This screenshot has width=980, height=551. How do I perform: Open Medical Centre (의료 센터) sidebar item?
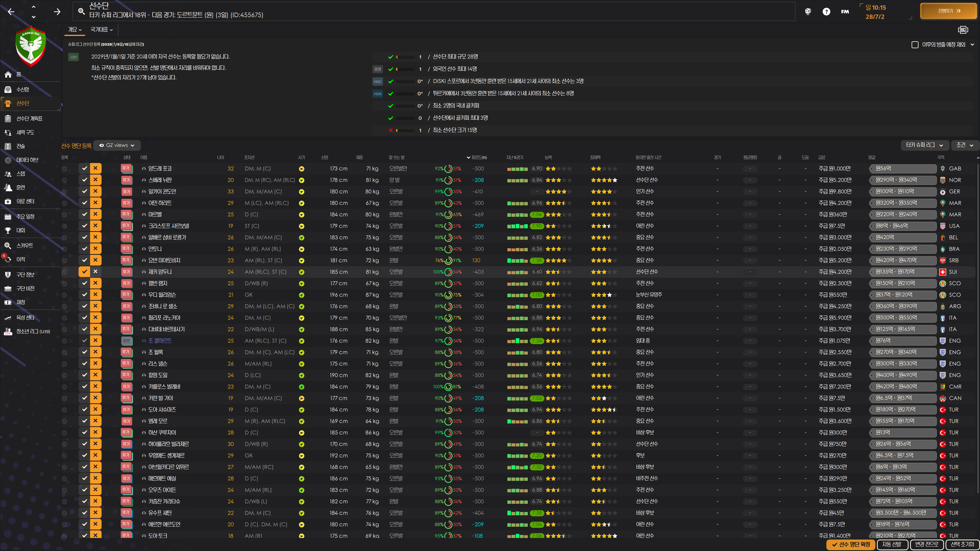point(25,201)
